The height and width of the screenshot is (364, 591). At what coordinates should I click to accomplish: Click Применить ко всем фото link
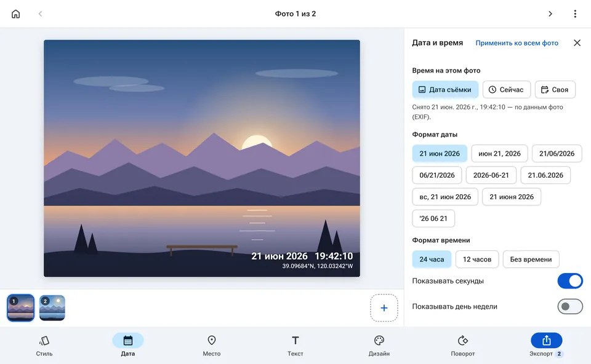[x=517, y=43]
